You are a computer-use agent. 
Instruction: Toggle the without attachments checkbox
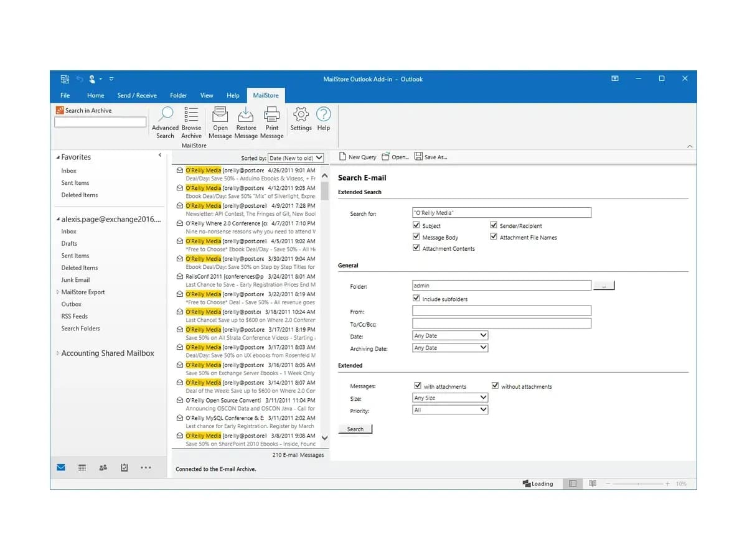click(496, 386)
